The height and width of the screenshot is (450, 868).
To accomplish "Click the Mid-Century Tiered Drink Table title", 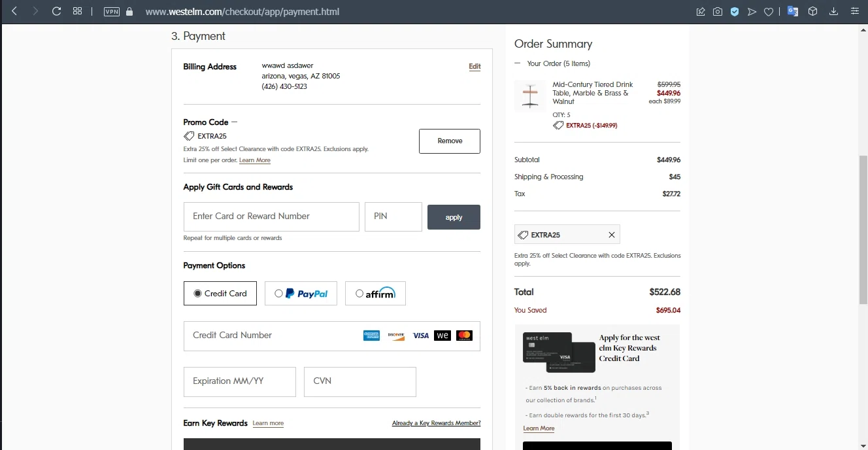I will pyautogui.click(x=593, y=93).
